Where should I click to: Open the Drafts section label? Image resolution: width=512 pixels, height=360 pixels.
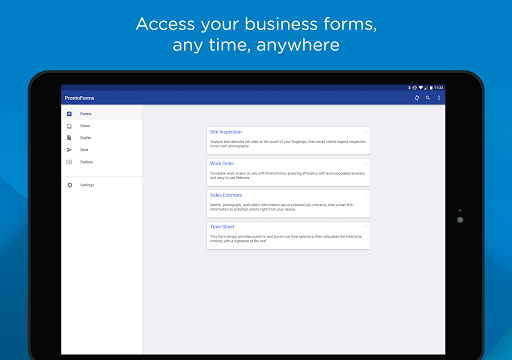click(85, 138)
